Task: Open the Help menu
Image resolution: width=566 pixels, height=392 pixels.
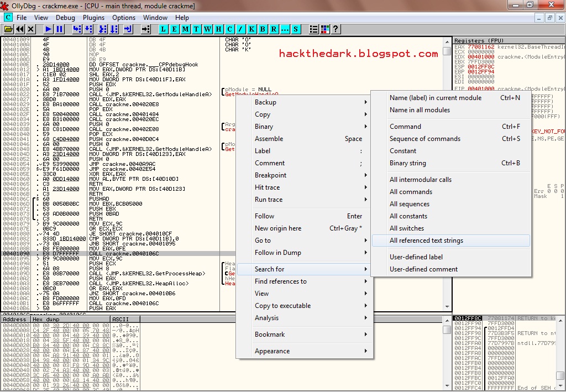Action: 182,18
